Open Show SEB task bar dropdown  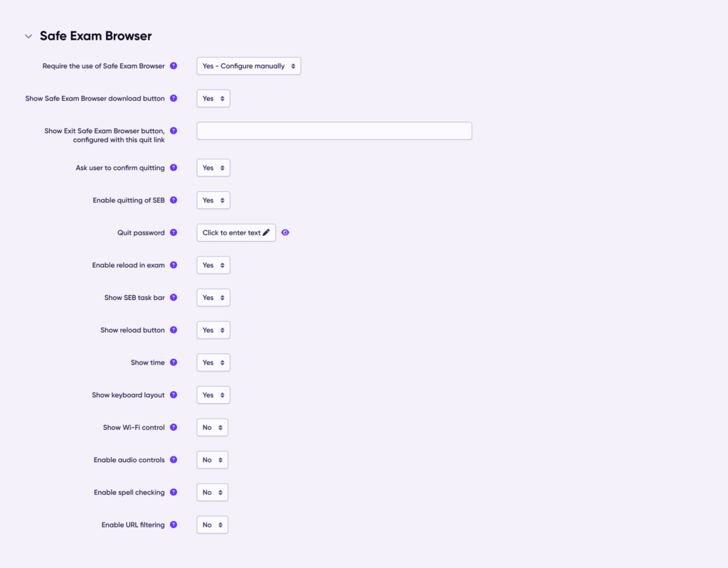213,298
